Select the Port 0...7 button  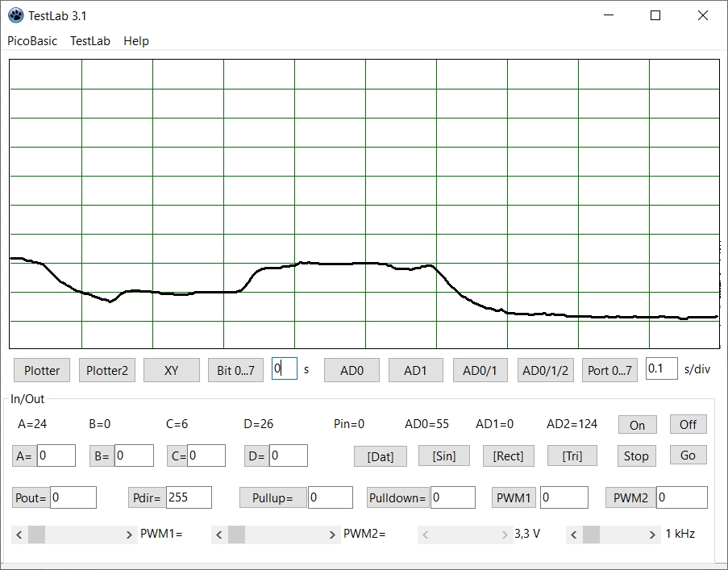(x=609, y=370)
